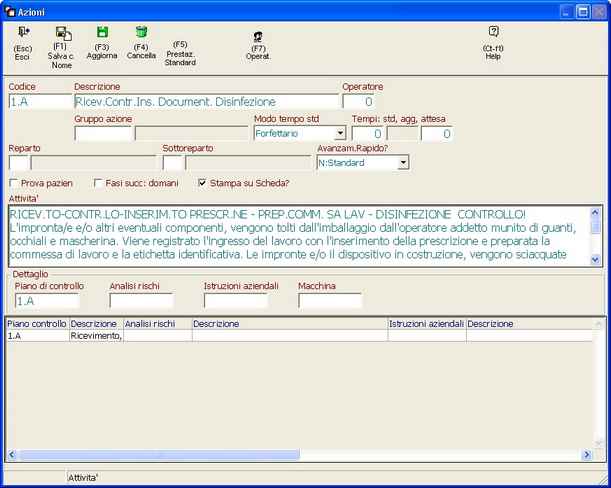The height and width of the screenshot is (488, 611).
Task: Enable Fasi succ: domani checkbox
Action: coord(98,183)
